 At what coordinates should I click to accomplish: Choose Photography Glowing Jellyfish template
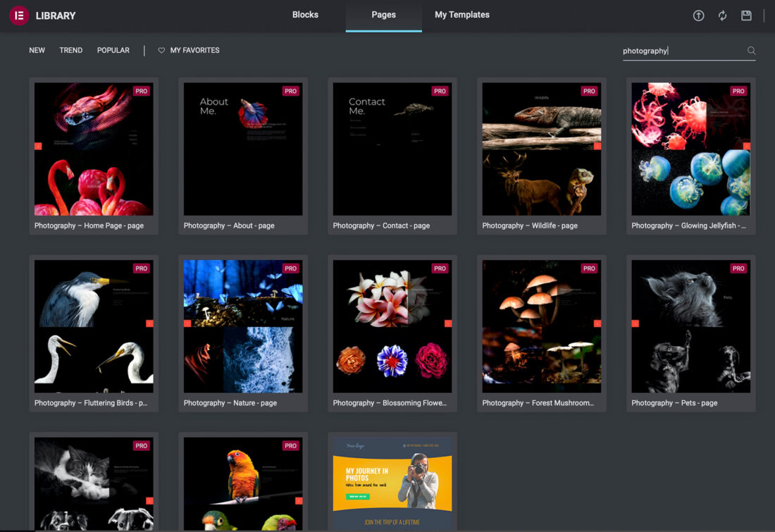tap(691, 149)
